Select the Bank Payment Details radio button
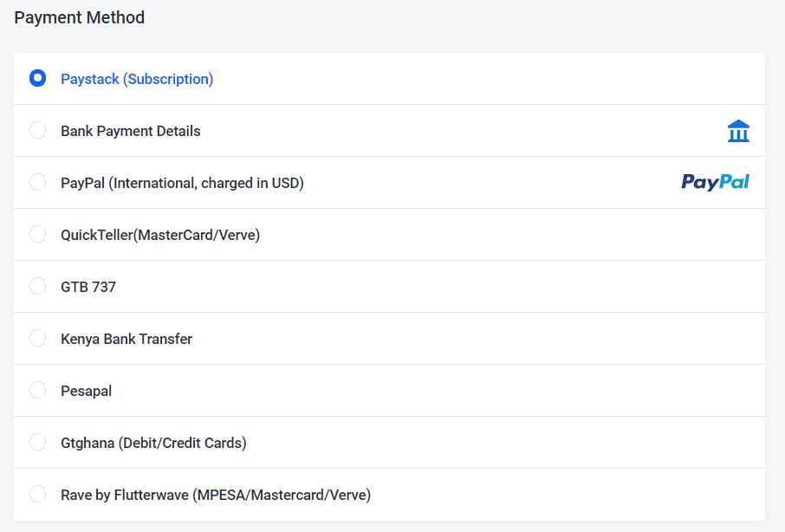785x532 pixels. tap(37, 130)
